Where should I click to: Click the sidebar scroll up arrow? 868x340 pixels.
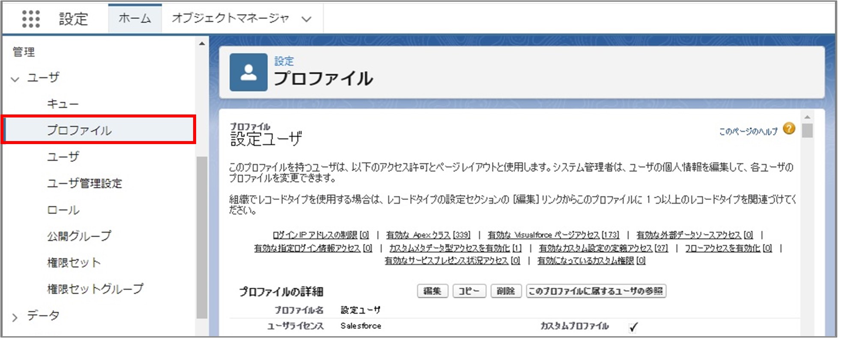click(x=202, y=44)
